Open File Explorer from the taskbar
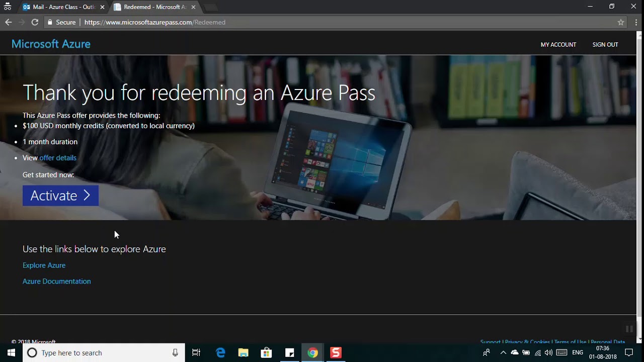The image size is (644, 362). (x=244, y=353)
